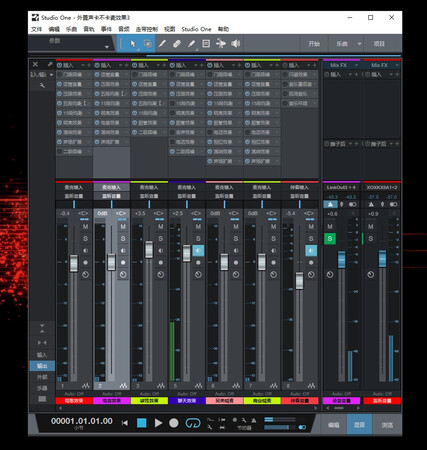Flip the small blue switch in the transport bar
Viewport: 427px width, 450px height.
(x=302, y=427)
